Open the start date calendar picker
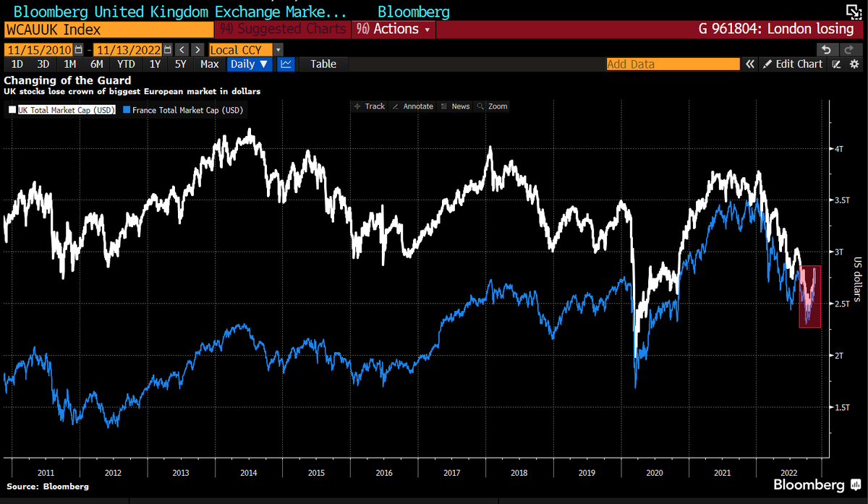 pos(79,50)
